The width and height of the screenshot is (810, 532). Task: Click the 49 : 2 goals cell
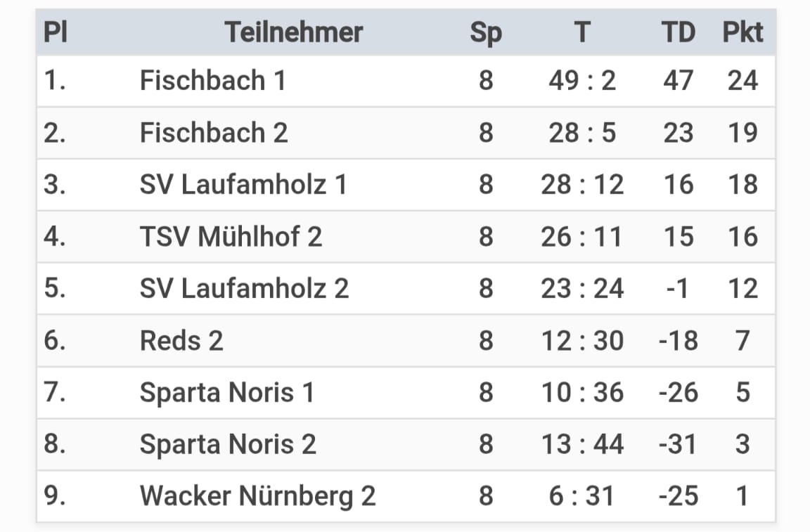tap(582, 81)
